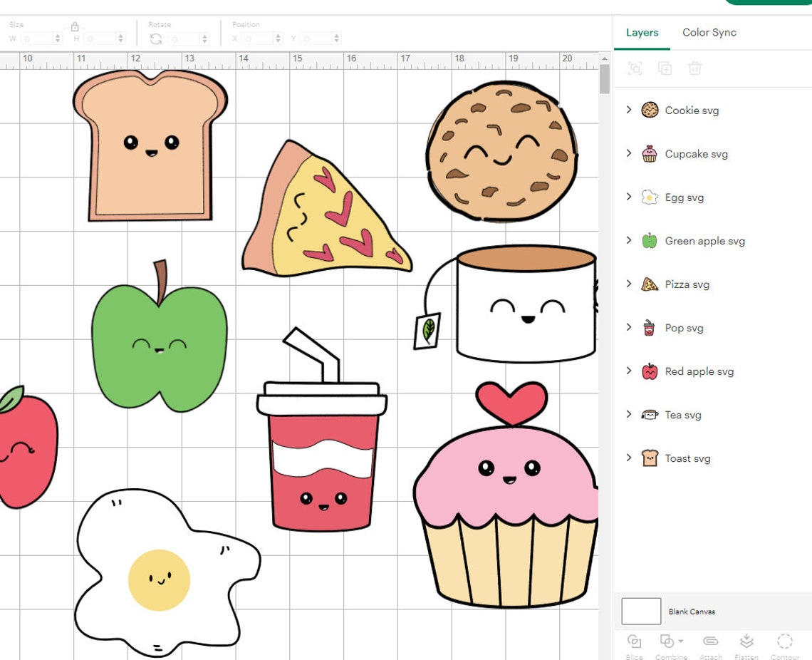
Task: Select the cookie image on canvas
Action: (x=502, y=151)
